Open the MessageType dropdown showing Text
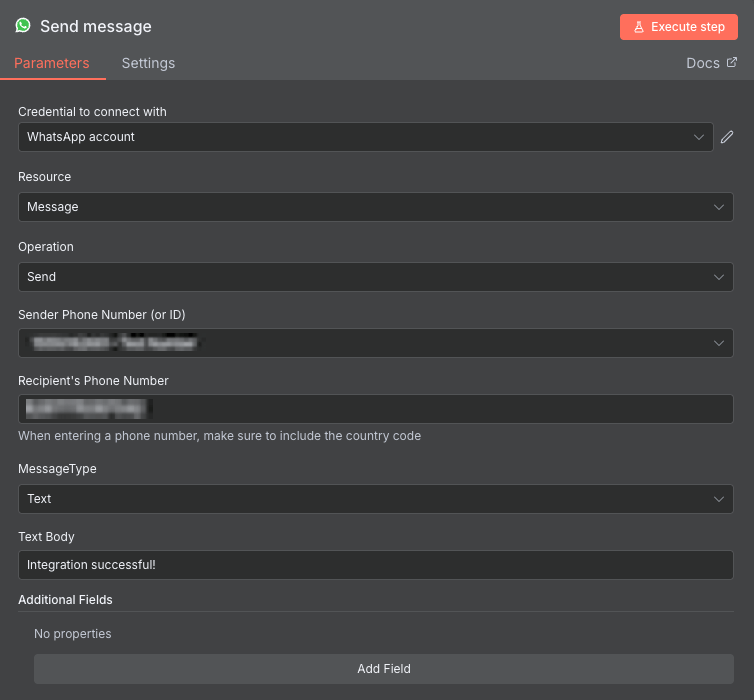The width and height of the screenshot is (754, 700). (x=375, y=499)
